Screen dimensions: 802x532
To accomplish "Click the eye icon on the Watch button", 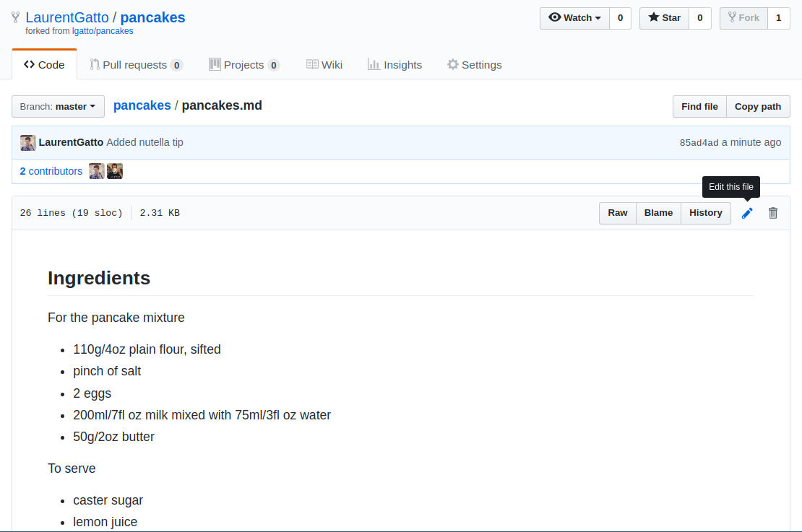I will (555, 17).
